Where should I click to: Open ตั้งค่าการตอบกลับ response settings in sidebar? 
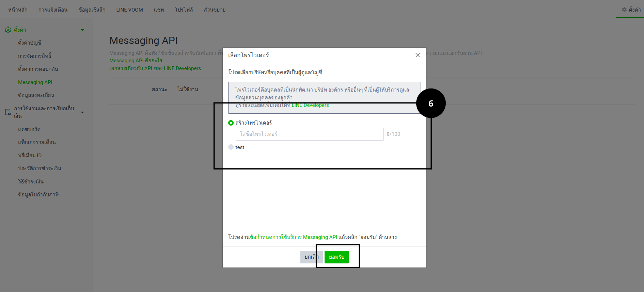[38, 69]
